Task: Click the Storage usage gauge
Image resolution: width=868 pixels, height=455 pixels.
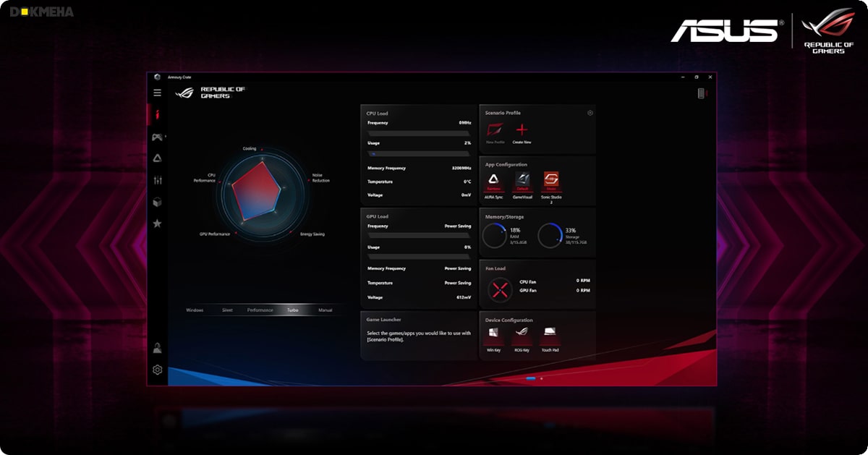Action: (550, 236)
